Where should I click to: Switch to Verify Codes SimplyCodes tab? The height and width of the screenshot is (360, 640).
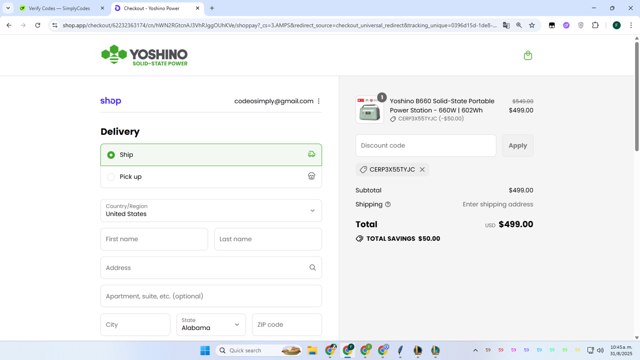(x=59, y=8)
